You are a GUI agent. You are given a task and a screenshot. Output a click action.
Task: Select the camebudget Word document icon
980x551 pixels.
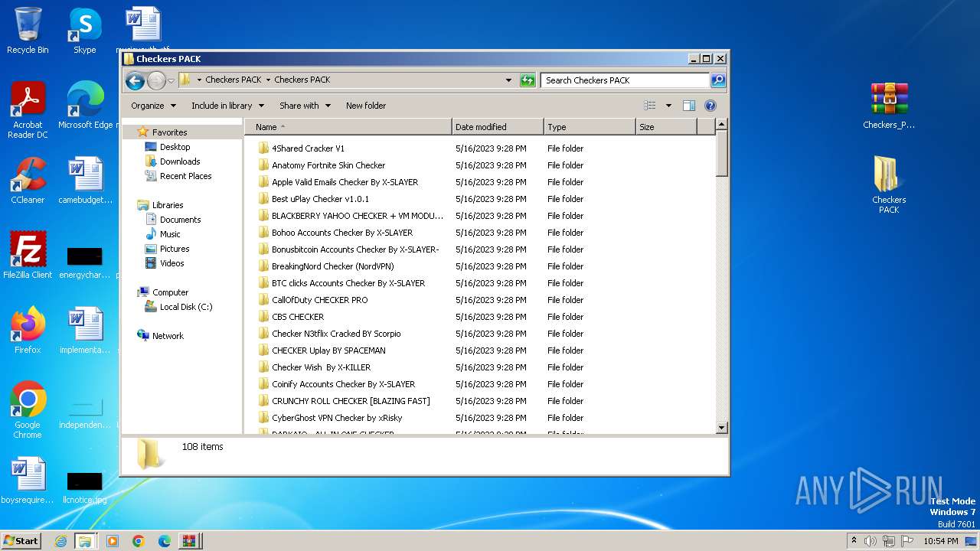click(x=85, y=180)
